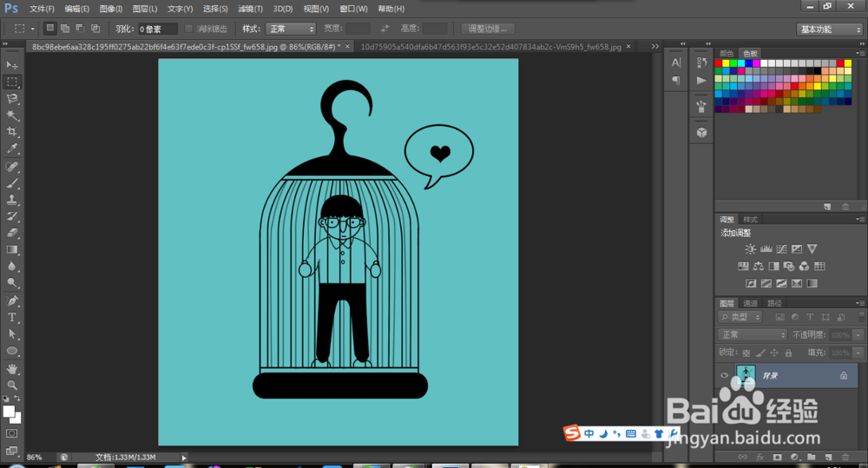Toggle visibility of the 背景 layer

coord(724,375)
